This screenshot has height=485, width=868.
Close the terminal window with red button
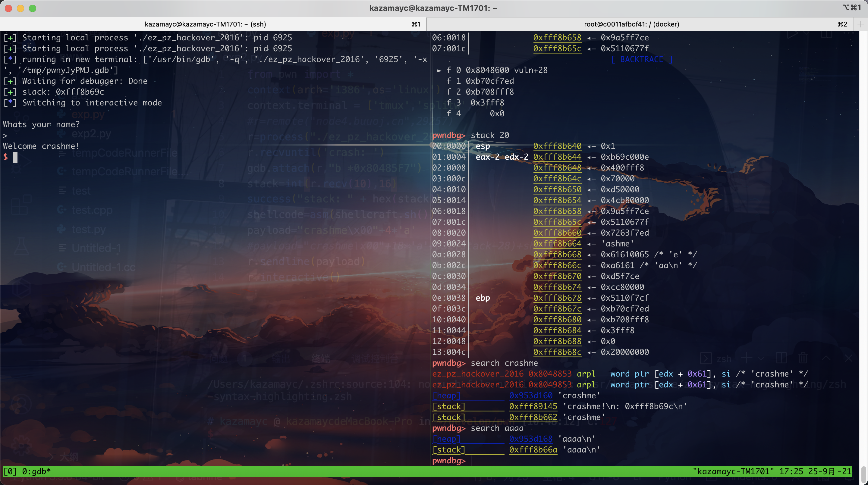[x=9, y=8]
